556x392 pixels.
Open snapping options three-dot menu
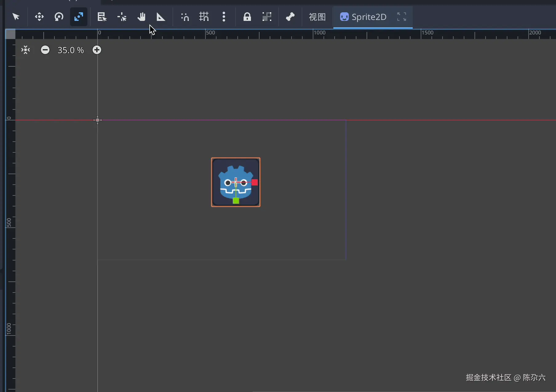tap(224, 17)
